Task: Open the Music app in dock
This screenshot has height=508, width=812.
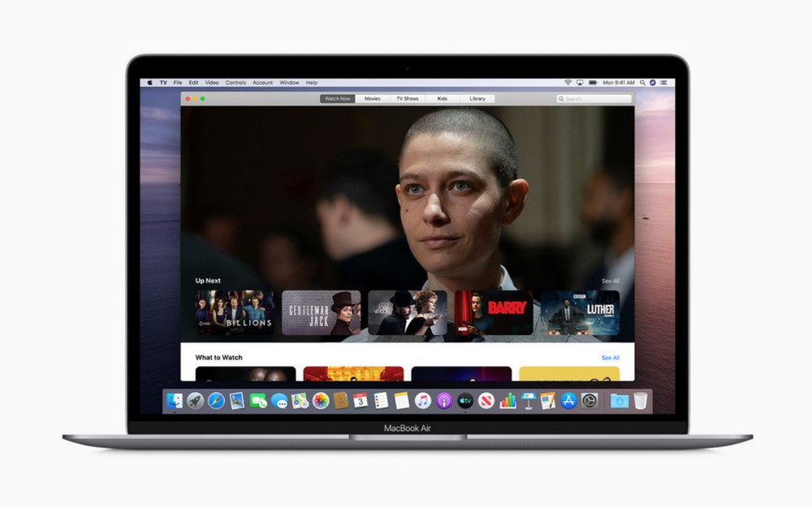Action: tap(423, 400)
